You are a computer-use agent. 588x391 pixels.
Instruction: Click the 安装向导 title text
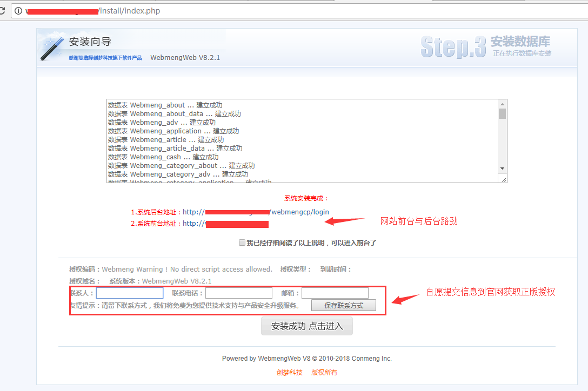click(x=90, y=42)
